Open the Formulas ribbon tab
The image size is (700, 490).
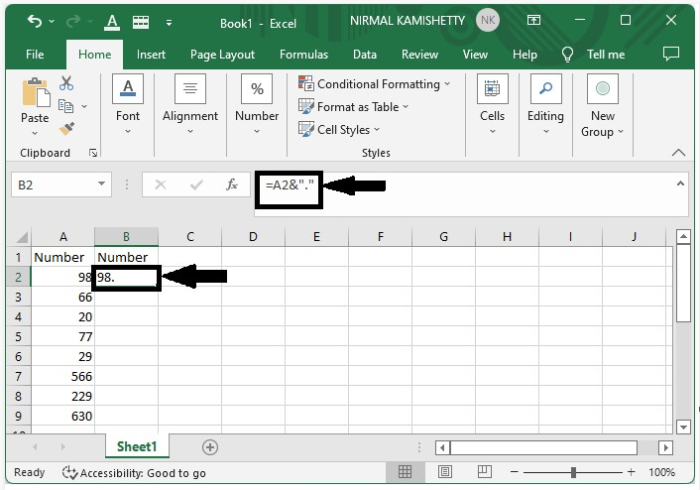[x=304, y=54]
